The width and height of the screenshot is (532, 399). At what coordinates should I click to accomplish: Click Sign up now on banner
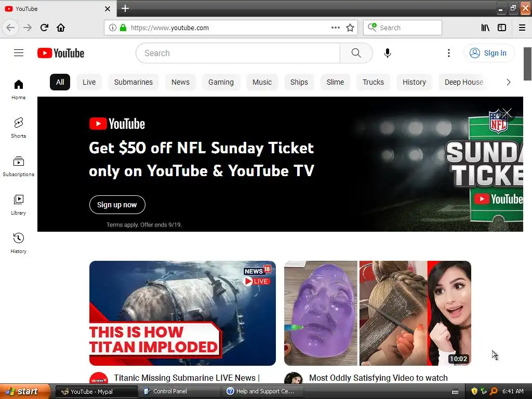117,205
